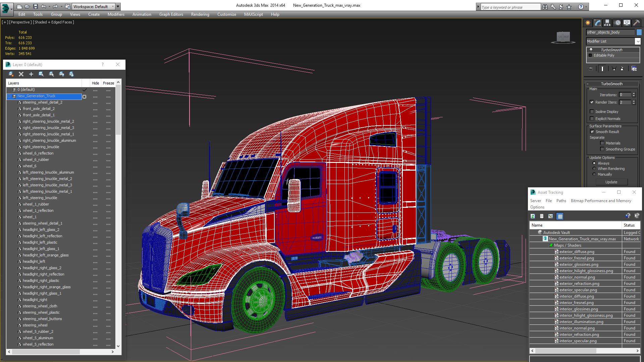Click the object color swatch beside name field
This screenshot has width=644, height=362.
click(x=639, y=32)
